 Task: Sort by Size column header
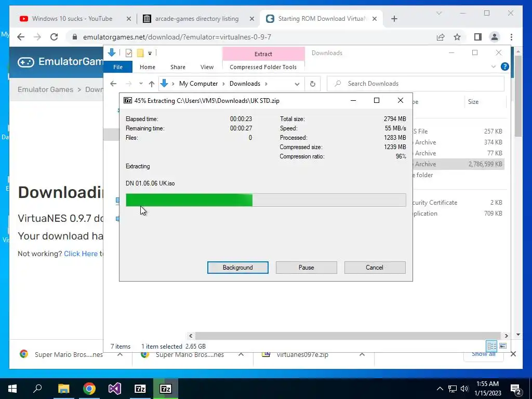point(484,101)
